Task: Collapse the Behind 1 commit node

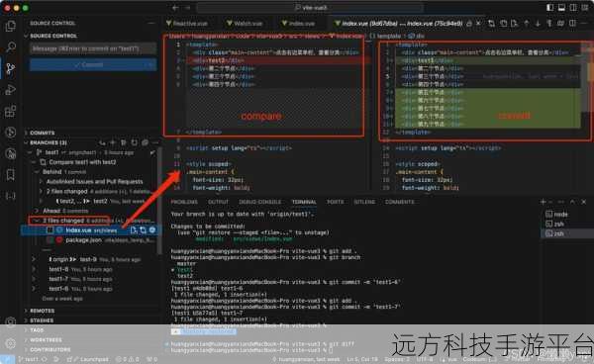Action: (x=37, y=172)
